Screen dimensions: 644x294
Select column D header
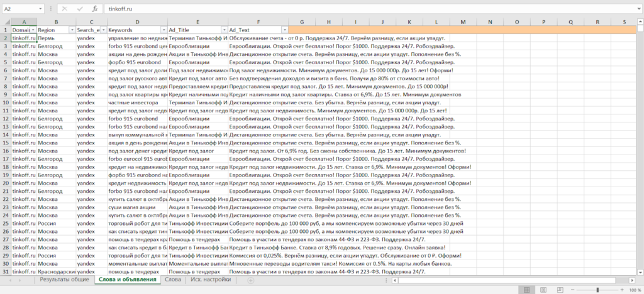click(x=137, y=22)
